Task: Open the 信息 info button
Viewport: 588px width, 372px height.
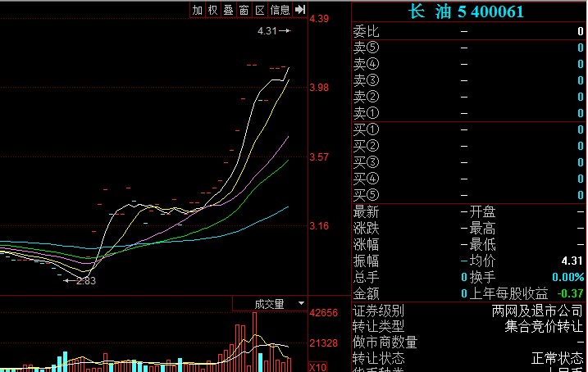Action: 280,10
